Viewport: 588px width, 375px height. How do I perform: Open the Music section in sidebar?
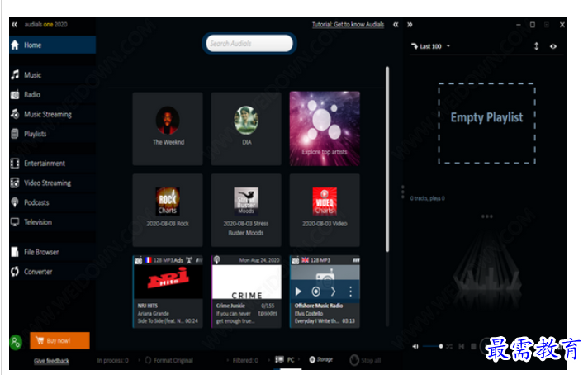[53, 75]
